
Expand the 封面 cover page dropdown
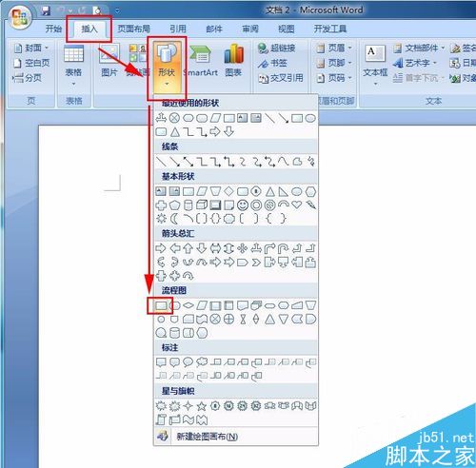pyautogui.click(x=31, y=49)
